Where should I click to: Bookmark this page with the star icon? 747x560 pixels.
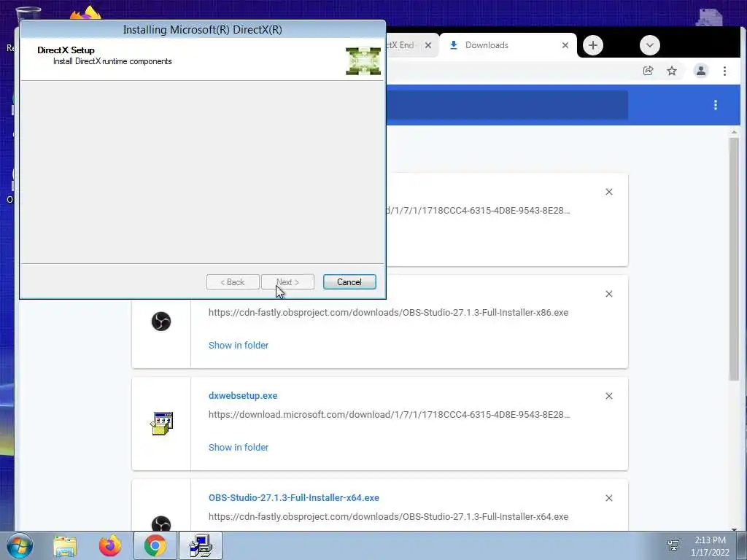(x=672, y=71)
